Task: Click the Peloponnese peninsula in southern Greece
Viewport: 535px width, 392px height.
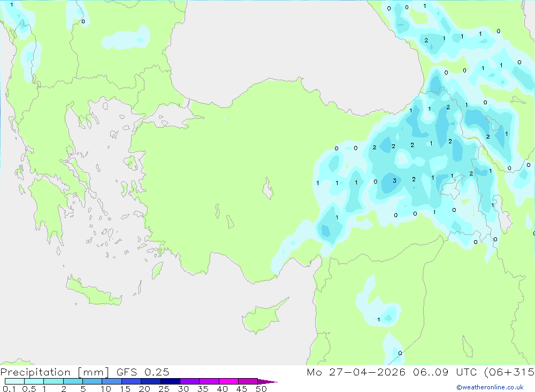Action: pos(48,208)
